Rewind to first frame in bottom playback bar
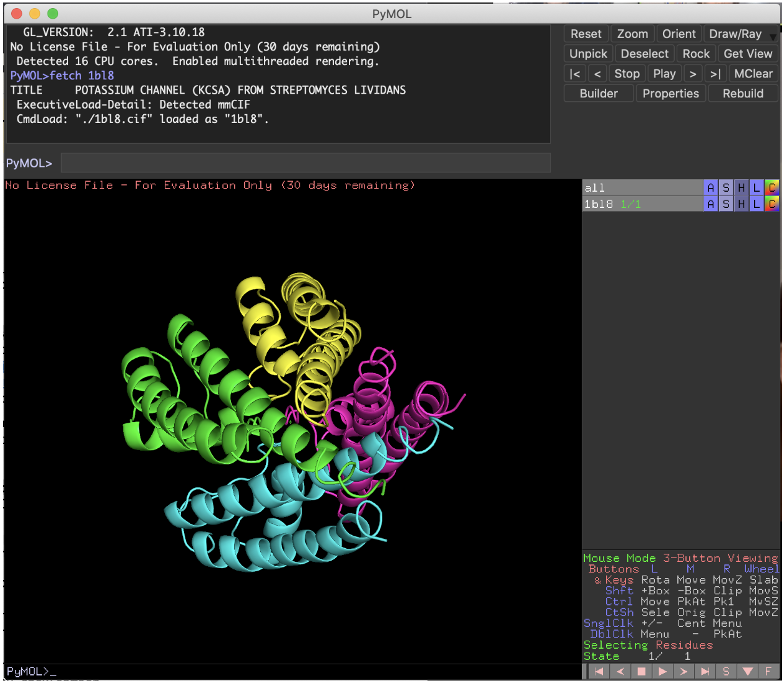The height and width of the screenshot is (693, 784). pyautogui.click(x=599, y=672)
